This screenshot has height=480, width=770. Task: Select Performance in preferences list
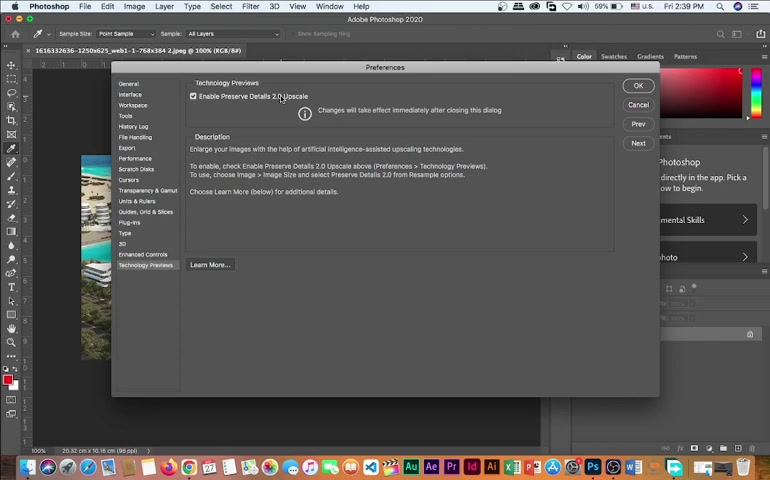(x=135, y=159)
